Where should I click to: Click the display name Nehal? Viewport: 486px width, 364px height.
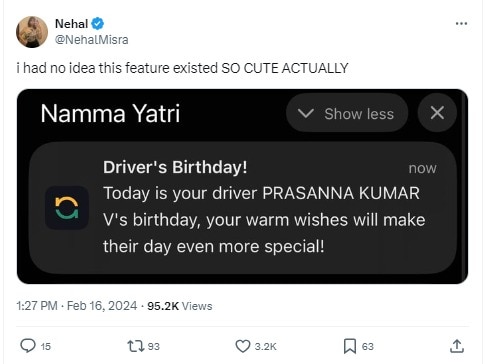pos(71,24)
